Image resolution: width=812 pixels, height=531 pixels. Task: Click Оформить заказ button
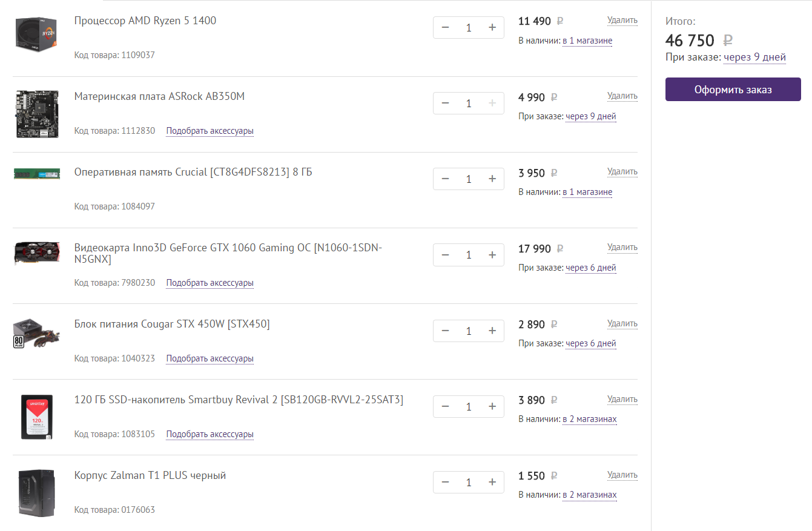pos(733,90)
